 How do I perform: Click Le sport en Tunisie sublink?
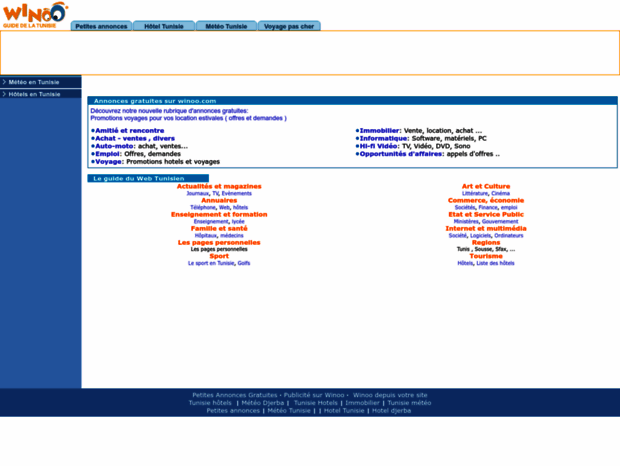tap(211, 263)
